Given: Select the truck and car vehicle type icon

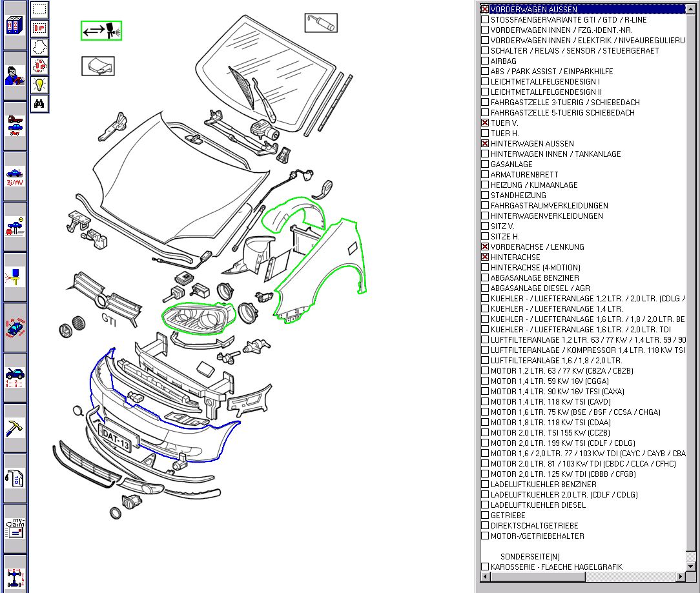Looking at the screenshot, I should pyautogui.click(x=15, y=125).
